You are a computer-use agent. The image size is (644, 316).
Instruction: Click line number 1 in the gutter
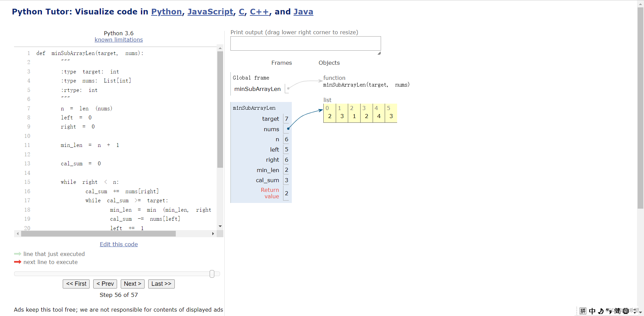tap(29, 53)
